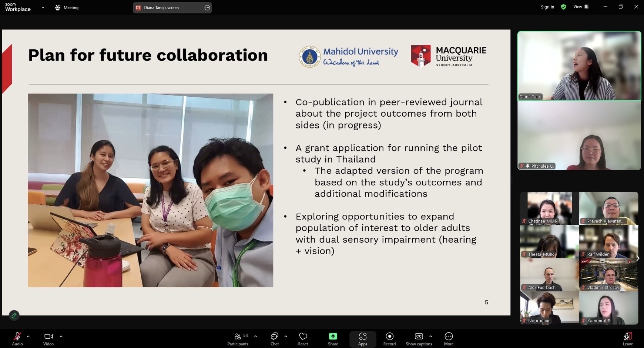Open Diana Tang's screen share options

pyautogui.click(x=207, y=8)
